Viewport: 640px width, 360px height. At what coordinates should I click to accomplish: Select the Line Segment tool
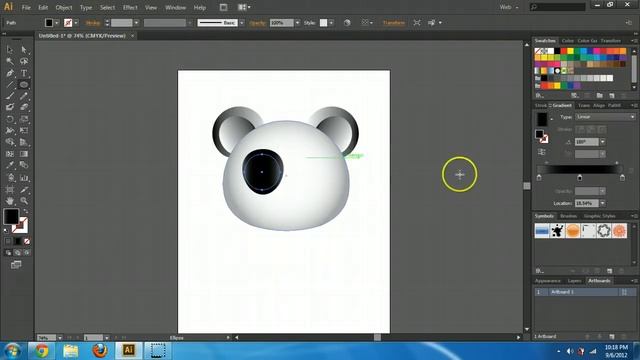click(10, 85)
